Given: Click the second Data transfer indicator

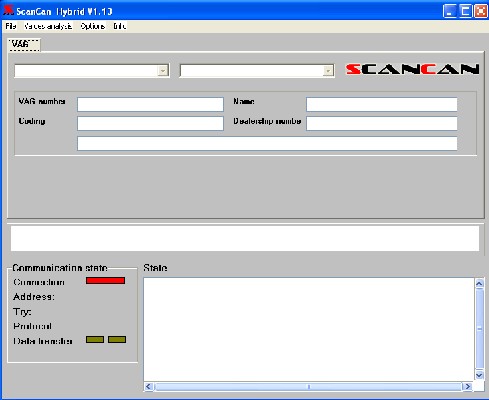Looking at the screenshot, I should point(117,340).
